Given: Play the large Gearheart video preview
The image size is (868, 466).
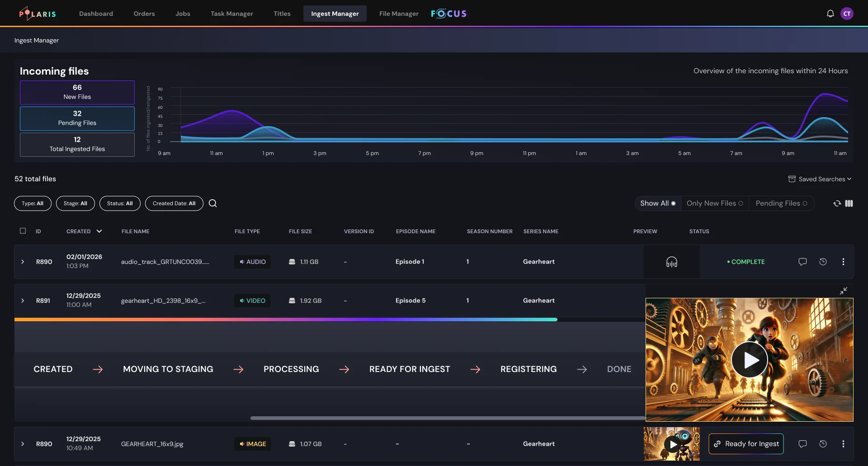Looking at the screenshot, I should coord(749,360).
